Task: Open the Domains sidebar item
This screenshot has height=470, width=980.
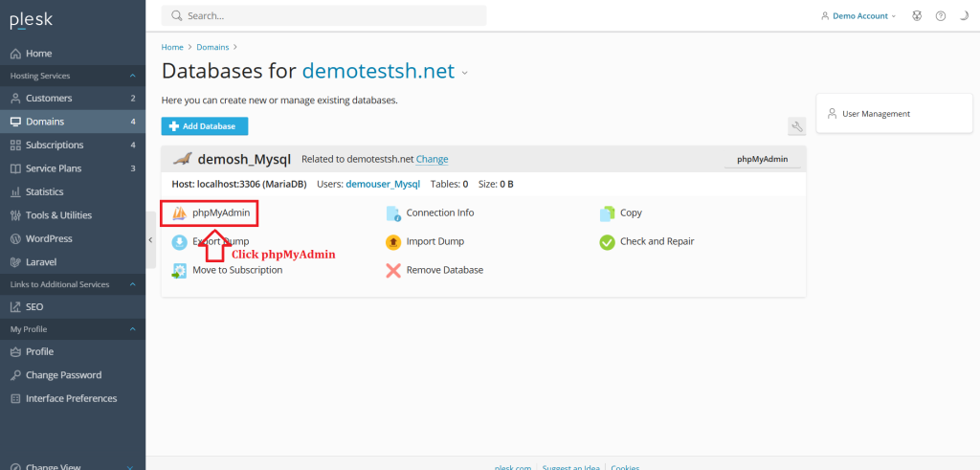Action: point(73,122)
